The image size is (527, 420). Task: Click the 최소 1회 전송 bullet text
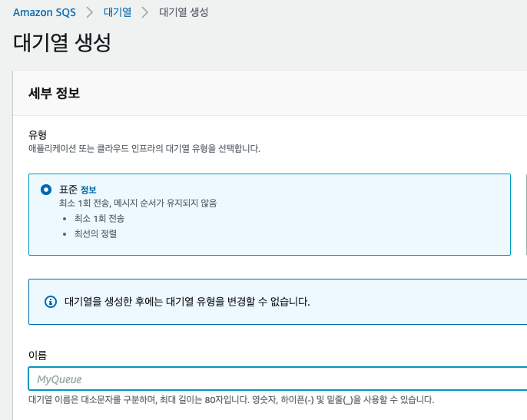click(x=99, y=219)
